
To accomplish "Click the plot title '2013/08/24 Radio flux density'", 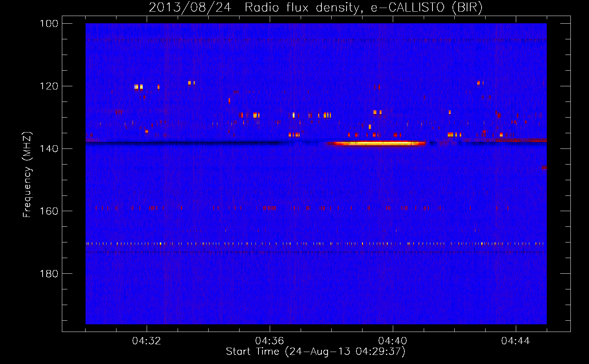I will (316, 8).
